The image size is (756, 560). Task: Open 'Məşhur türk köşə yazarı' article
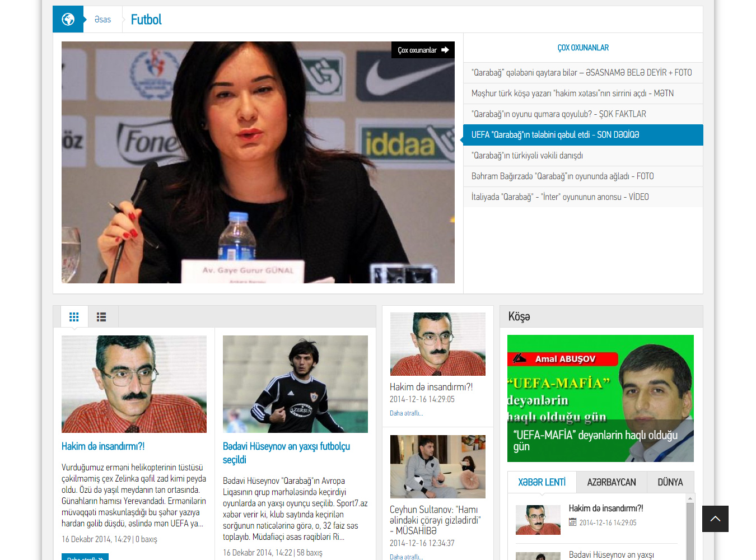tap(572, 94)
